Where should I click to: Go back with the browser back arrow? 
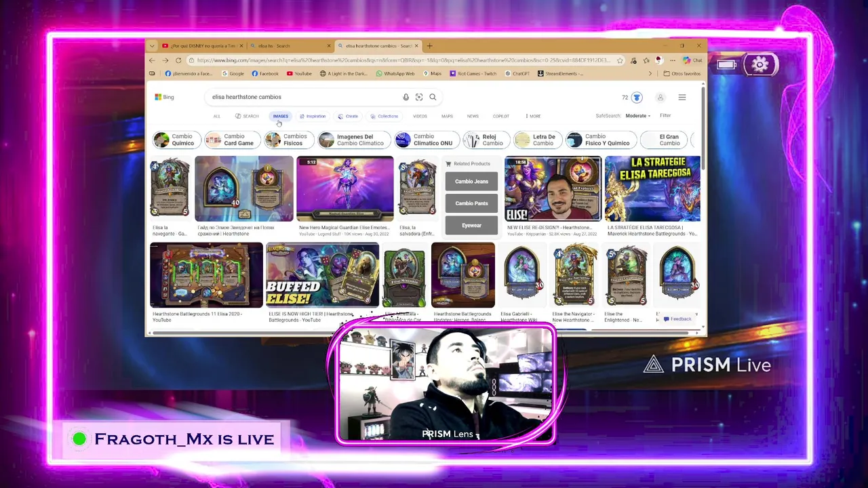152,60
